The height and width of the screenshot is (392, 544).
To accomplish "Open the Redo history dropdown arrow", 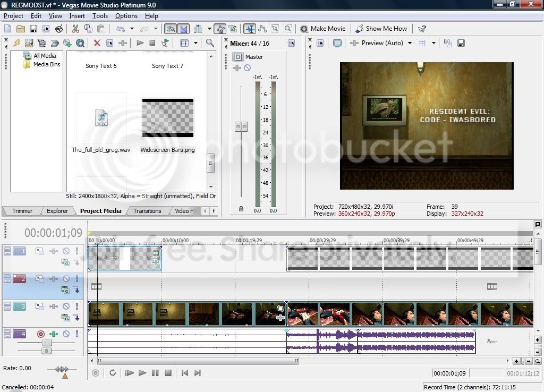I will click(x=156, y=29).
